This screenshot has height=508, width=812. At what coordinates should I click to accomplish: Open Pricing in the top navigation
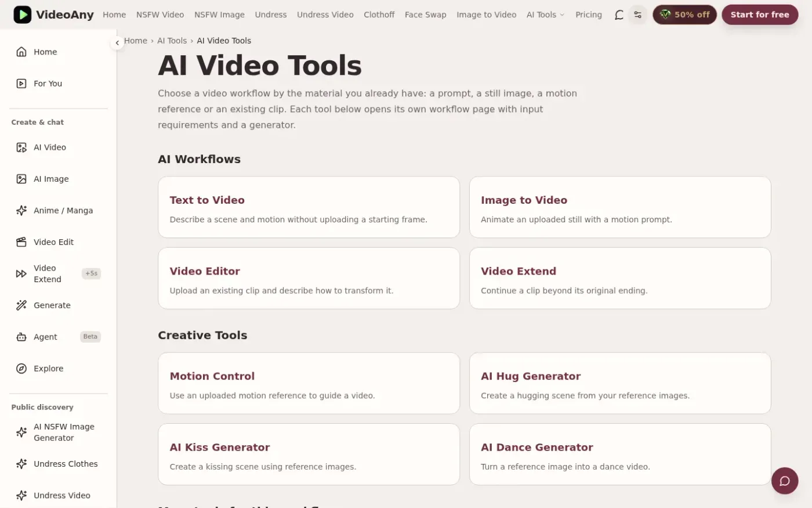(x=589, y=15)
